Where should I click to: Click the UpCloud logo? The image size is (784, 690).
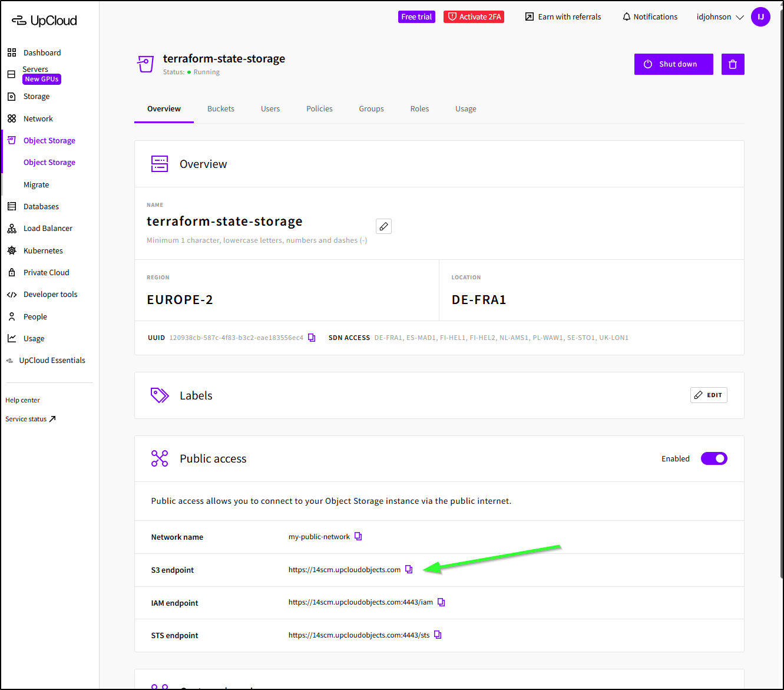(x=45, y=21)
